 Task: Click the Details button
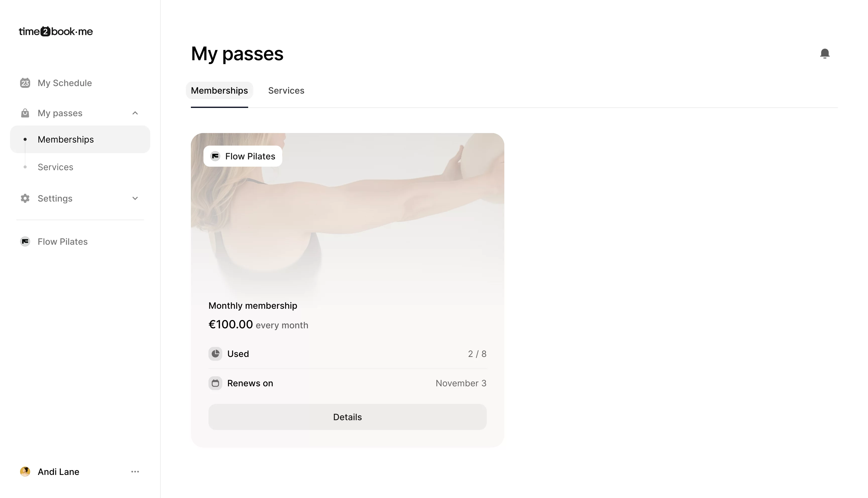click(x=347, y=417)
